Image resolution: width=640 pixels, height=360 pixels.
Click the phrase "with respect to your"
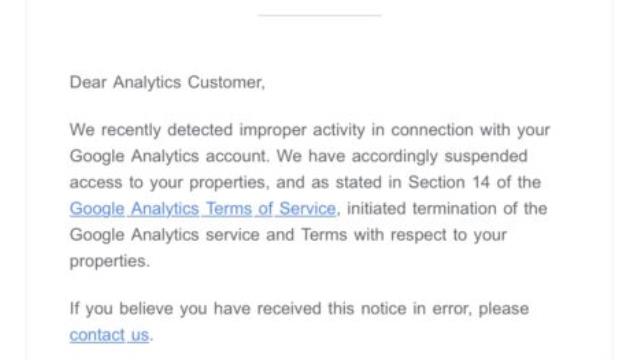430,235
